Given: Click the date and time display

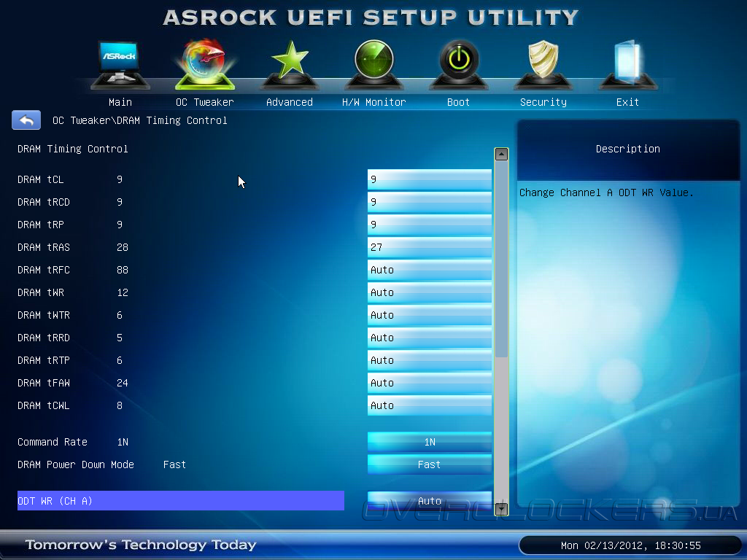Looking at the screenshot, I should coord(631,545).
